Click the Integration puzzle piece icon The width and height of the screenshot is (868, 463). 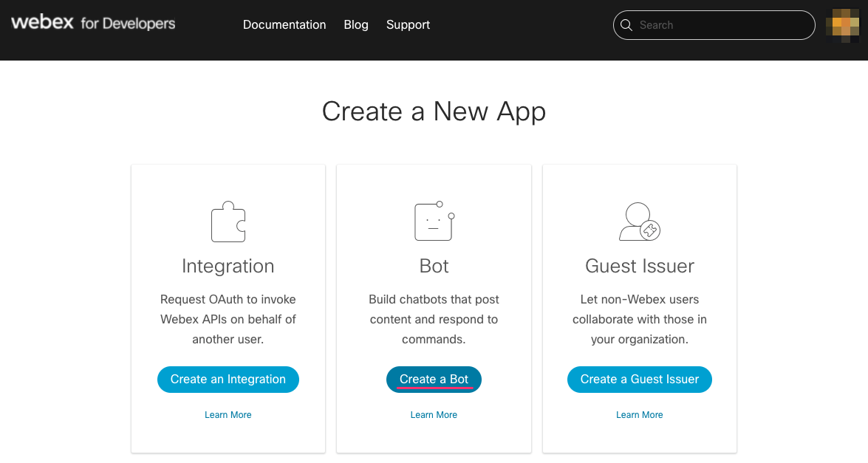click(x=228, y=222)
